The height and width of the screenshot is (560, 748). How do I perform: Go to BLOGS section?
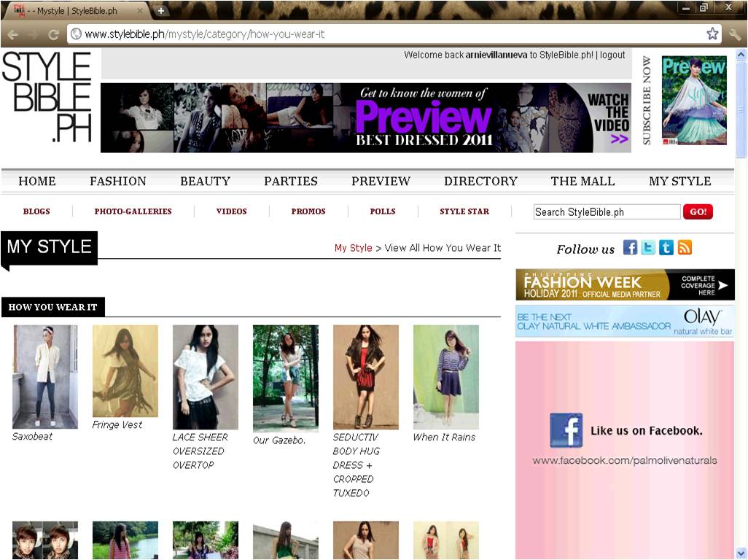click(x=36, y=211)
